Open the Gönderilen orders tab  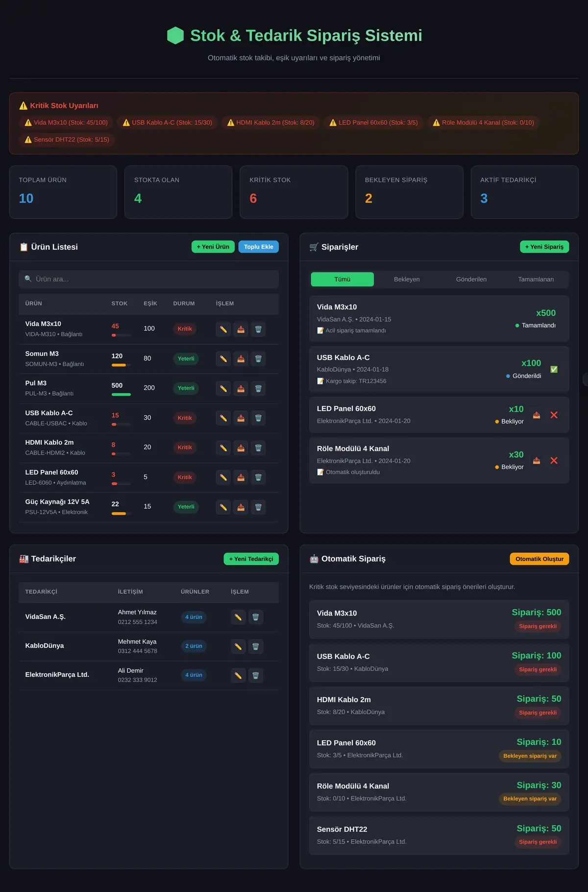pos(471,280)
